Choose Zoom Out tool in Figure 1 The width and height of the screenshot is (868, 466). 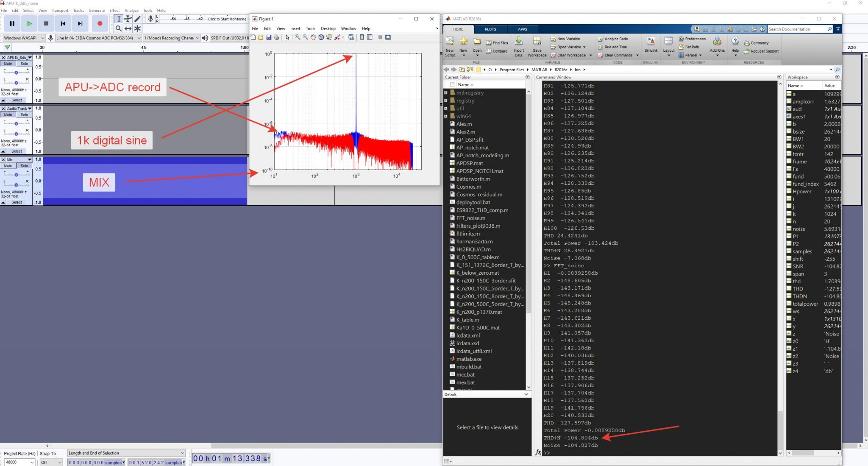305,37
